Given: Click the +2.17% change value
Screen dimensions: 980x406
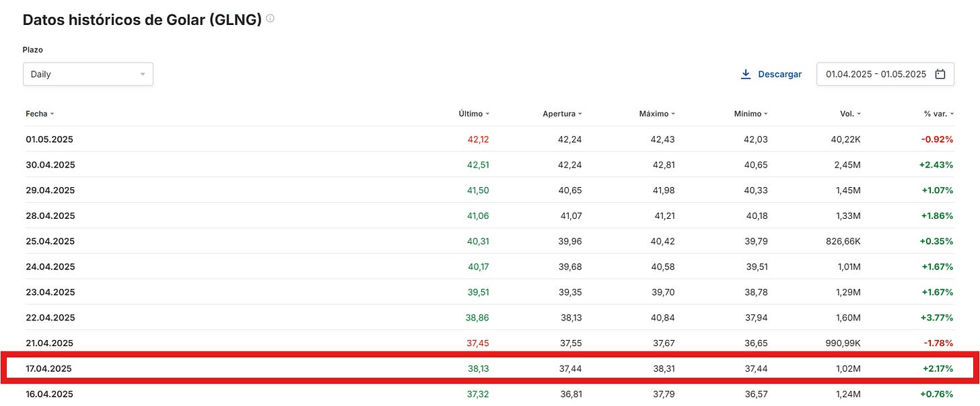Looking at the screenshot, I should point(938,369).
